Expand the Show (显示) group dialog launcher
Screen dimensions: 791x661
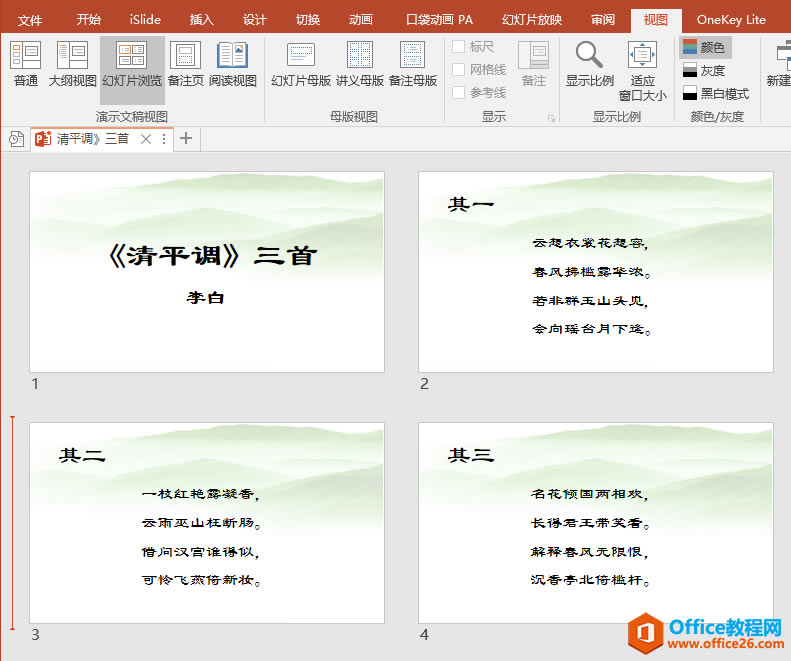tap(551, 118)
